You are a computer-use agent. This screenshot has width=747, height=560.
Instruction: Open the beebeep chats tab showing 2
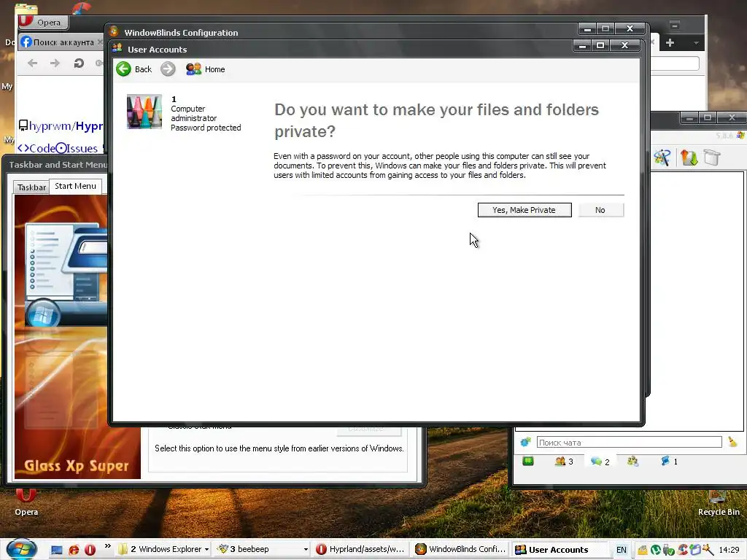pos(600,461)
